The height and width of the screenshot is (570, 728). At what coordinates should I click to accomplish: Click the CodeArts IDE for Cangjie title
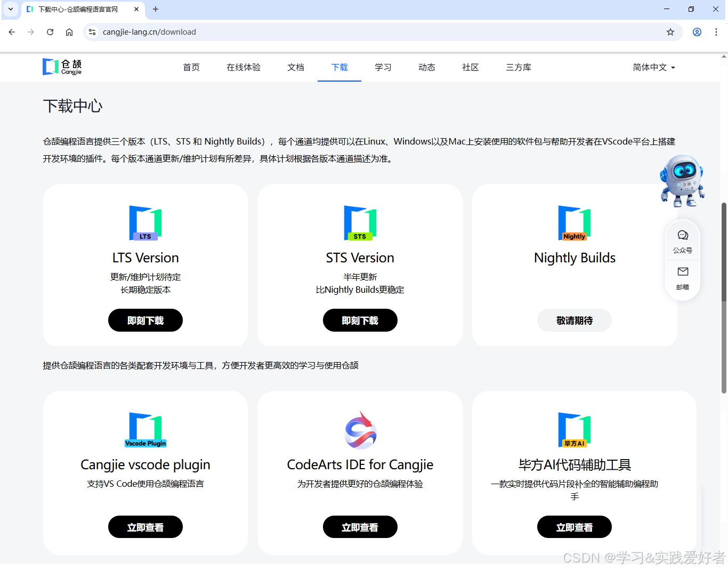click(x=360, y=465)
